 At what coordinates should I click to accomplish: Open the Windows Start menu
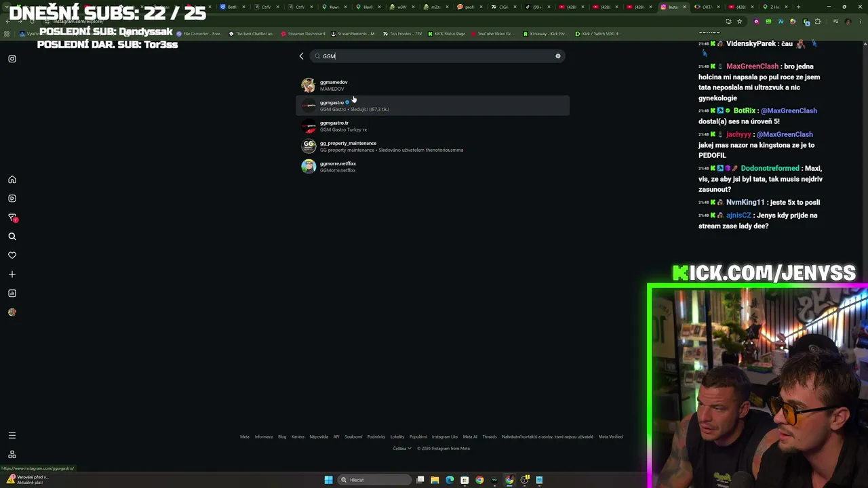(x=328, y=480)
